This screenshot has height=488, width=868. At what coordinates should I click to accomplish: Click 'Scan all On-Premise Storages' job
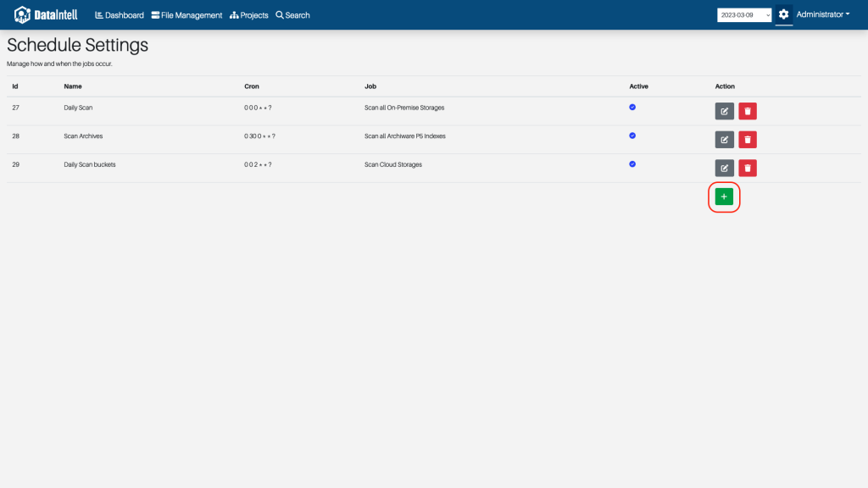(404, 108)
